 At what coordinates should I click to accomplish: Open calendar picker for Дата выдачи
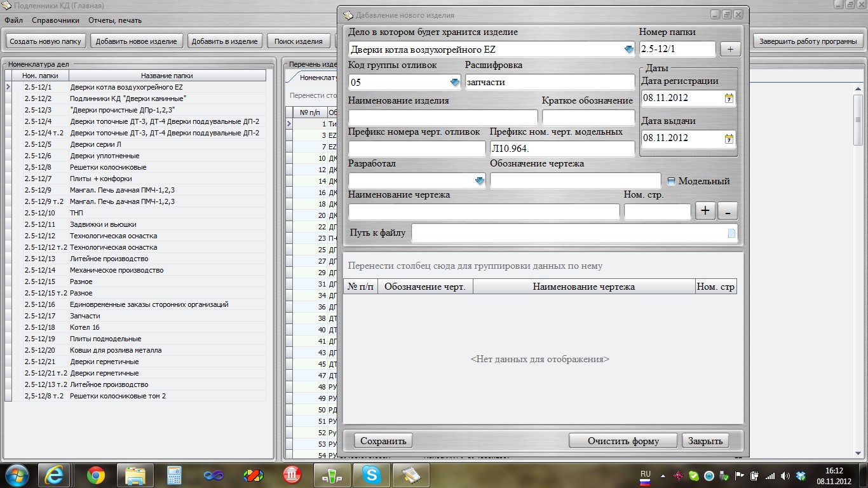[x=729, y=138]
